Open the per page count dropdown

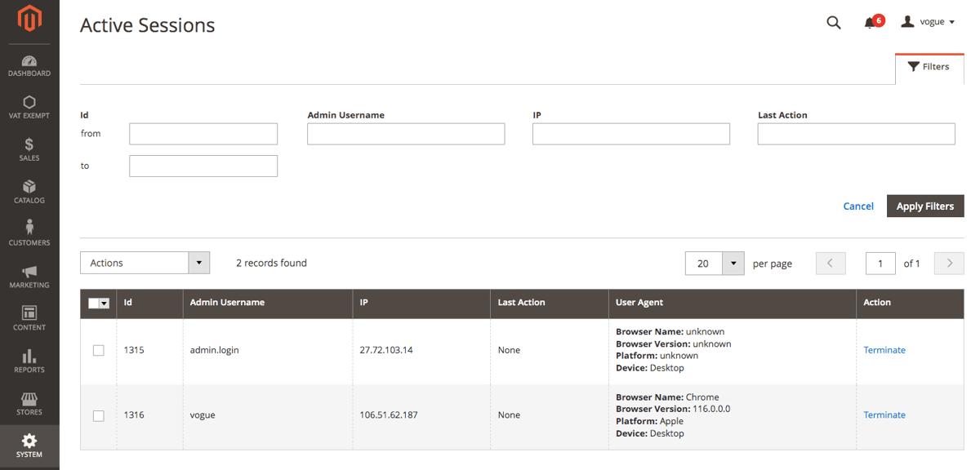pos(733,264)
